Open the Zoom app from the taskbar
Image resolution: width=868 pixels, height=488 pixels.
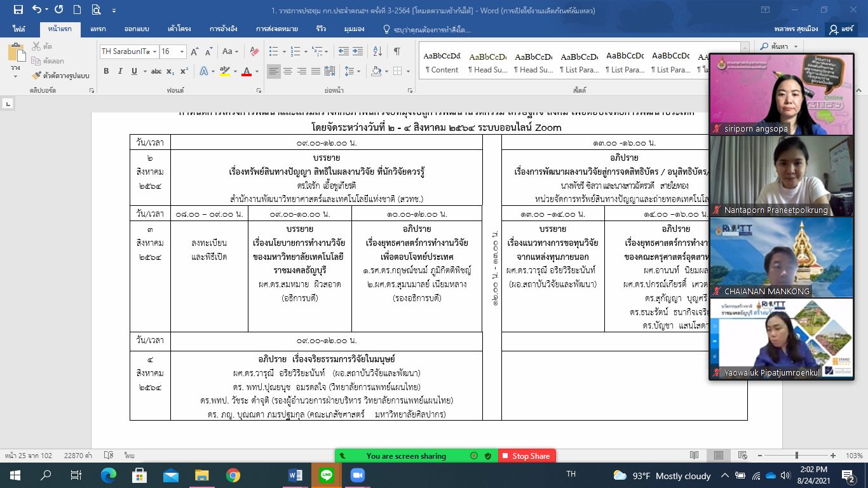pos(356,475)
